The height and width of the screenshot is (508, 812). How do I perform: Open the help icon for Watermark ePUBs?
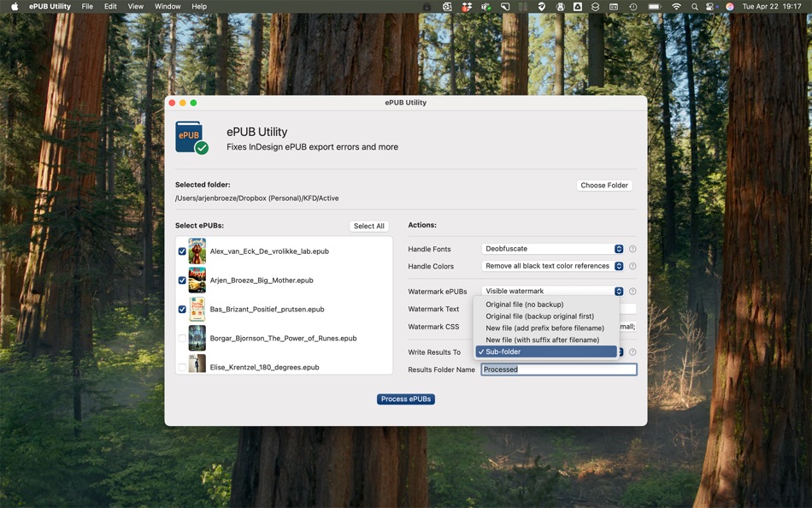(633, 292)
